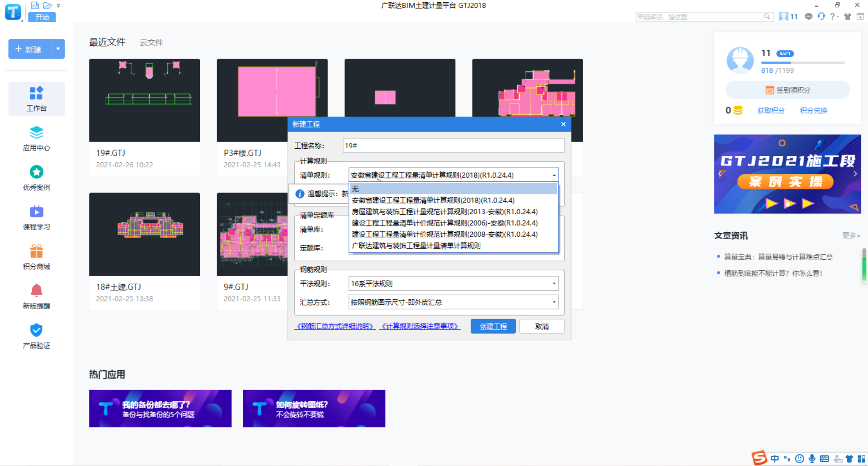868x466 pixels.
Task: Toggle Chinese input mode 中 icon
Action: click(x=775, y=458)
